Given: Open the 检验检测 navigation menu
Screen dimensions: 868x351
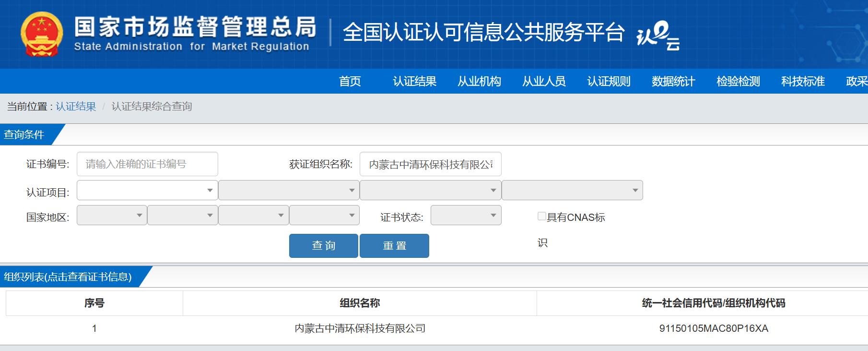Looking at the screenshot, I should coord(739,81).
